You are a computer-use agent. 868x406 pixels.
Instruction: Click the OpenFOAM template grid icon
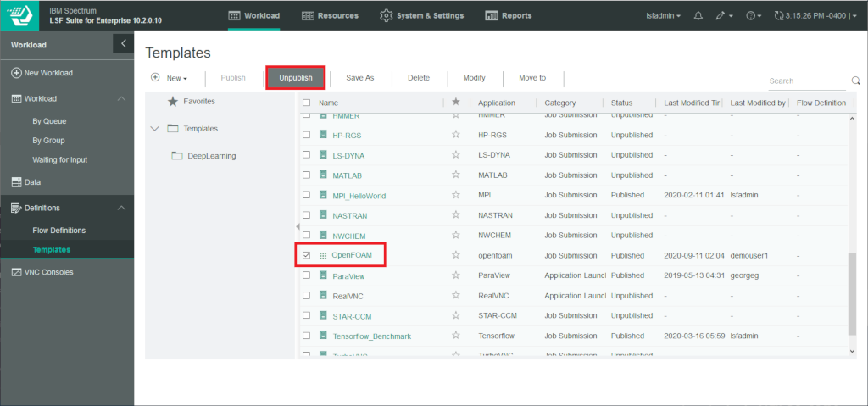323,255
